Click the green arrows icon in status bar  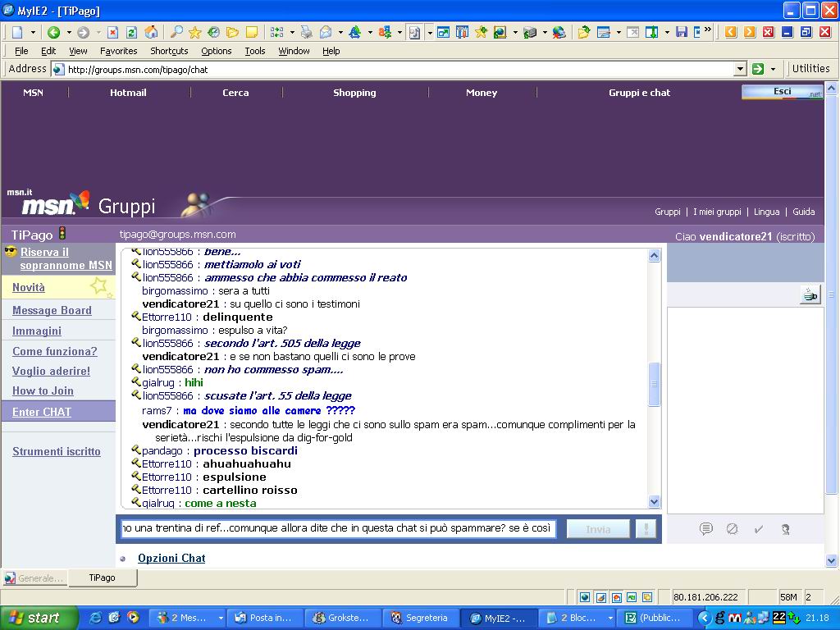(x=632, y=597)
